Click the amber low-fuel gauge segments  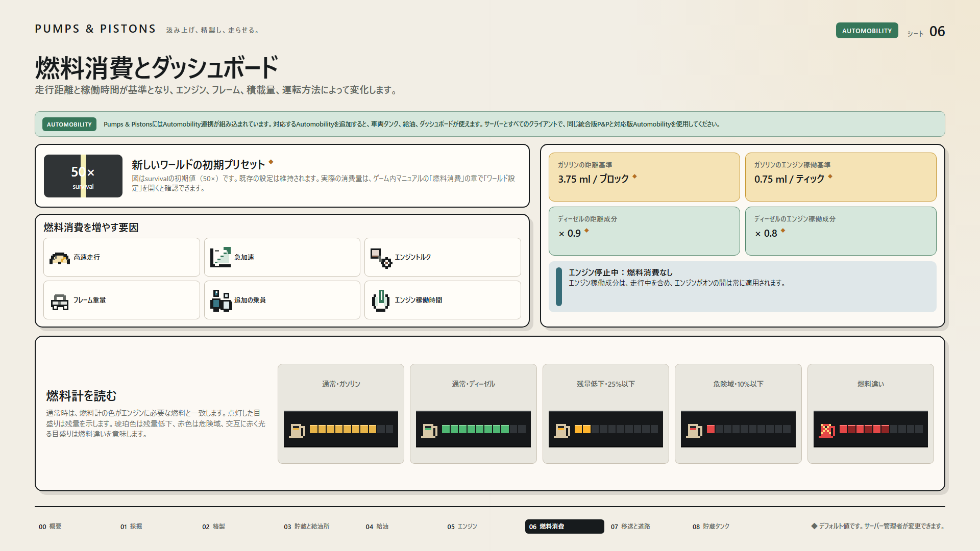coord(582,429)
